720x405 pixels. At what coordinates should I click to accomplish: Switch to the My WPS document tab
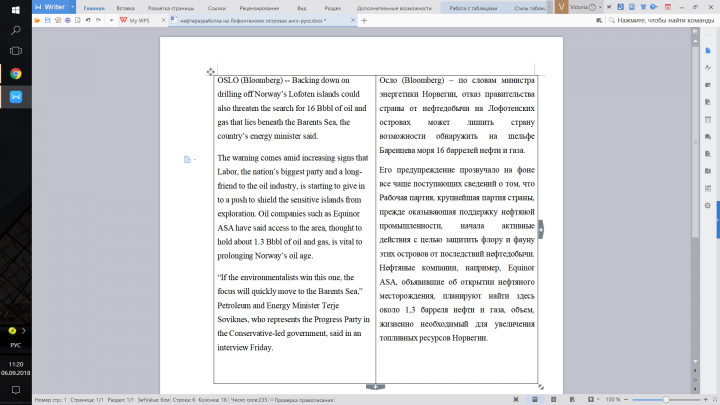[139, 21]
